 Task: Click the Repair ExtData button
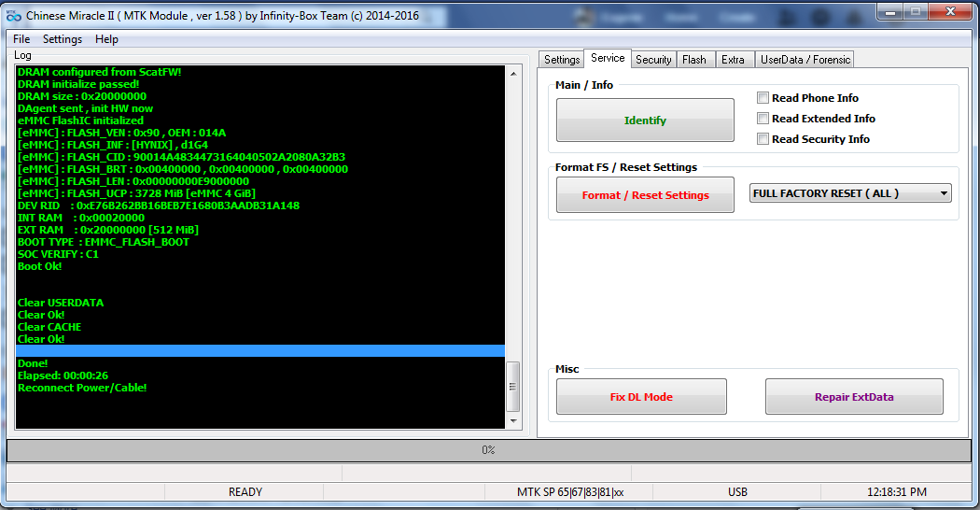(x=854, y=397)
